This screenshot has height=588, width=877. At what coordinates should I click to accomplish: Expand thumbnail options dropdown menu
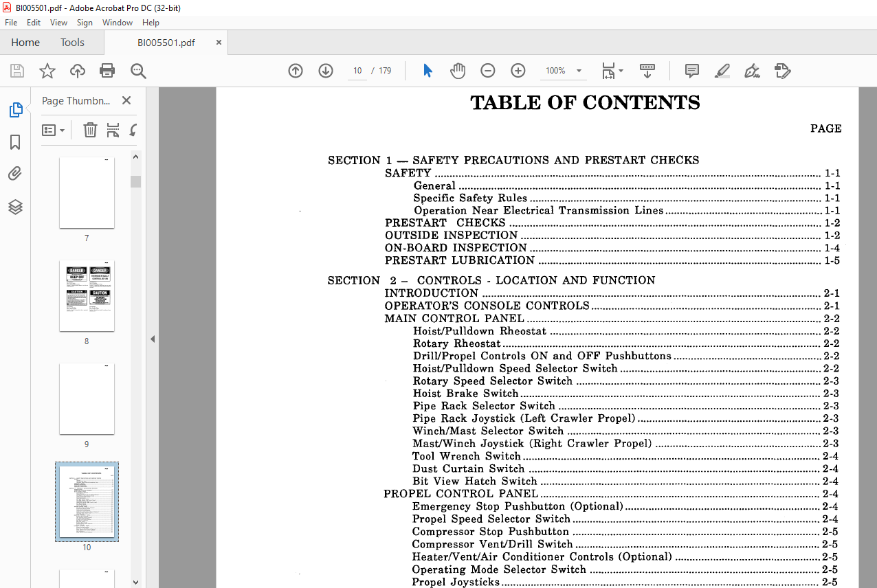click(x=53, y=130)
